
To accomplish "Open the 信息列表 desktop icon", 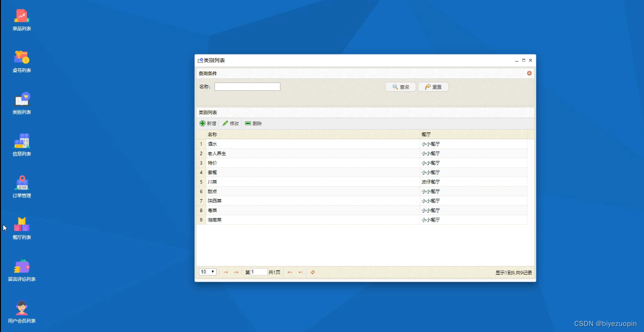I will 22,145.
